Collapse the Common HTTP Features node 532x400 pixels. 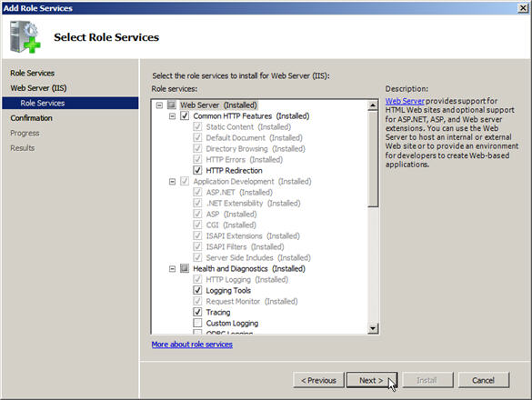(x=173, y=116)
